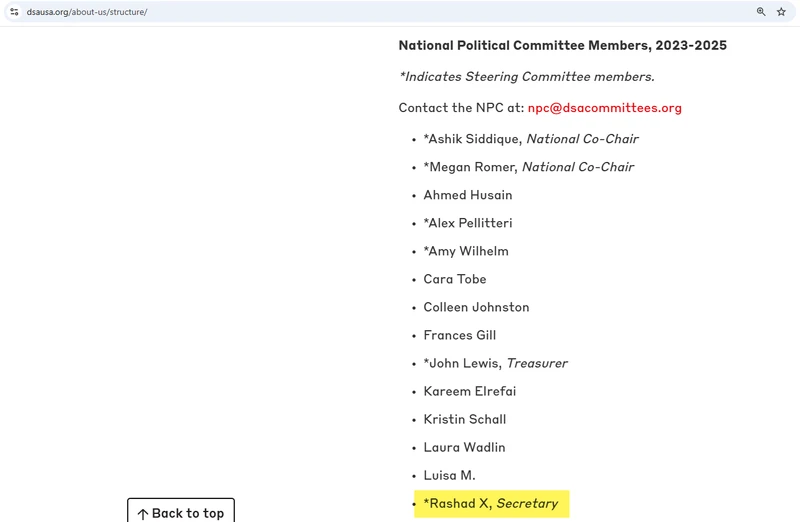This screenshot has height=522, width=800.
Task: Choose Colleen Johnston from member list
Action: point(476,307)
